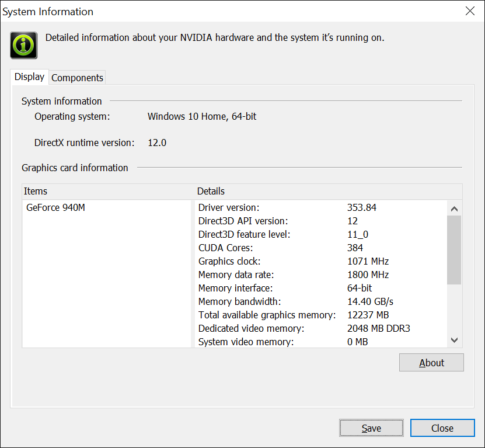This screenshot has width=485, height=448.
Task: Click the DirectX value 12.0
Action: (157, 143)
